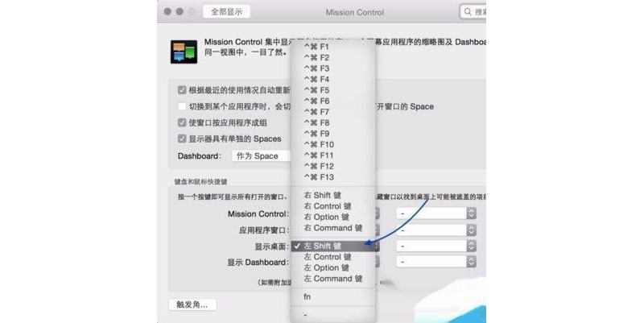This screenshot has width=644, height=323.
Task: Enable 切换到某个应用程序时 checkbox
Action: coord(182,106)
